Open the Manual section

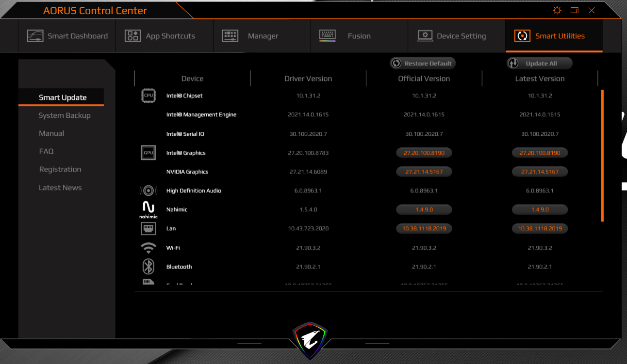point(51,133)
